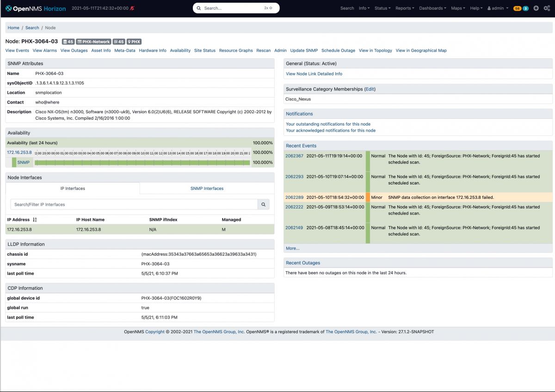Open event 2062289 with the Minor severity
555x392 pixels.
pos(294,197)
